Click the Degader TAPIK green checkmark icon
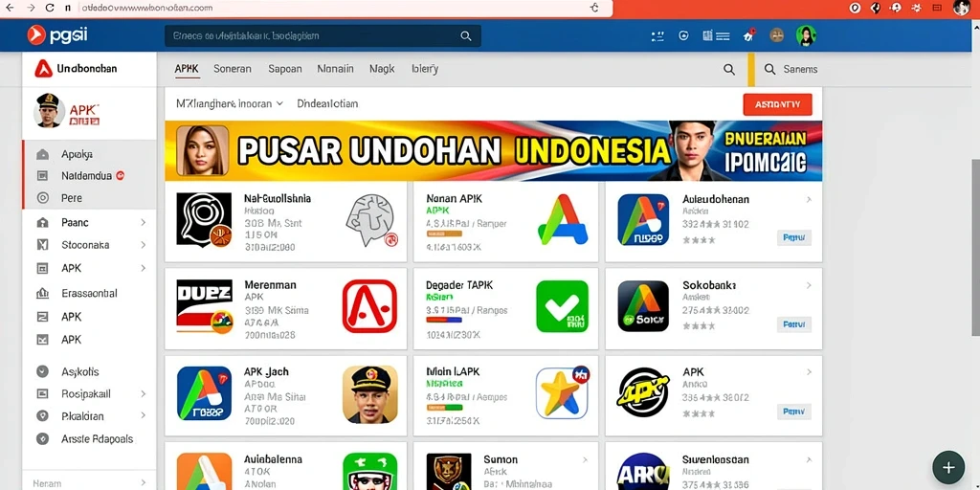 (x=562, y=306)
